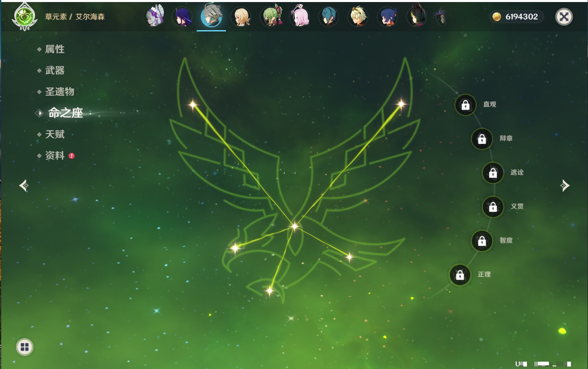
Task: Open the locked 直观 constellation node
Action: pos(465,105)
